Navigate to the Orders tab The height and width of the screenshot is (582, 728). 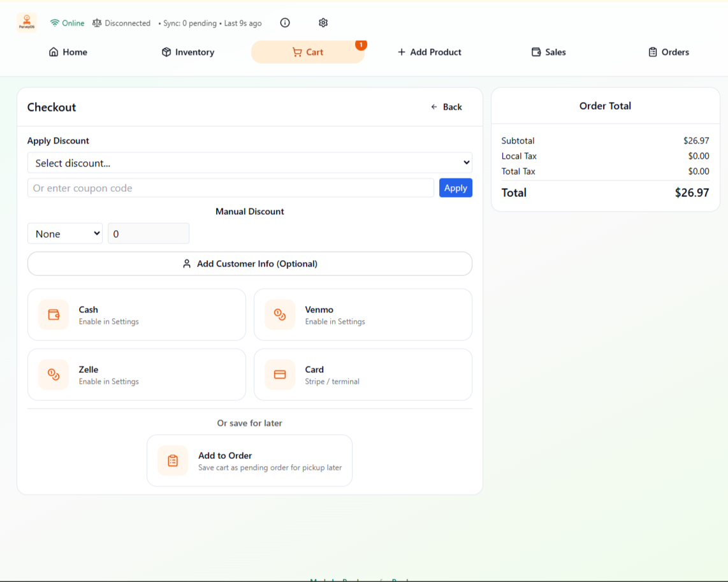[x=669, y=52]
